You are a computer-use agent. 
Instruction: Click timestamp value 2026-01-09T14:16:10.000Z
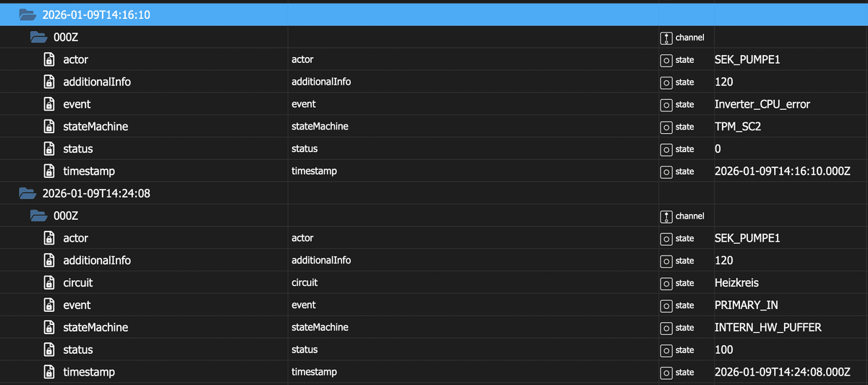(x=782, y=172)
